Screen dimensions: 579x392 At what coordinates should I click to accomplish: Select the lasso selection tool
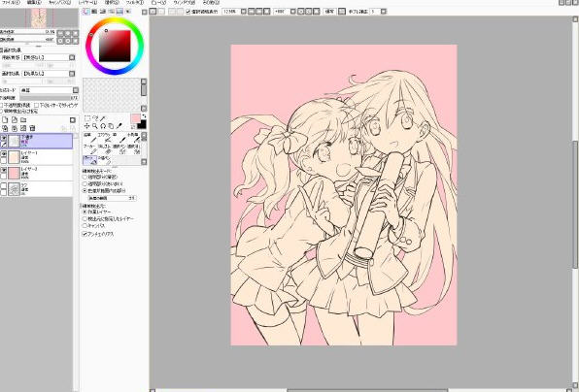coord(95,118)
